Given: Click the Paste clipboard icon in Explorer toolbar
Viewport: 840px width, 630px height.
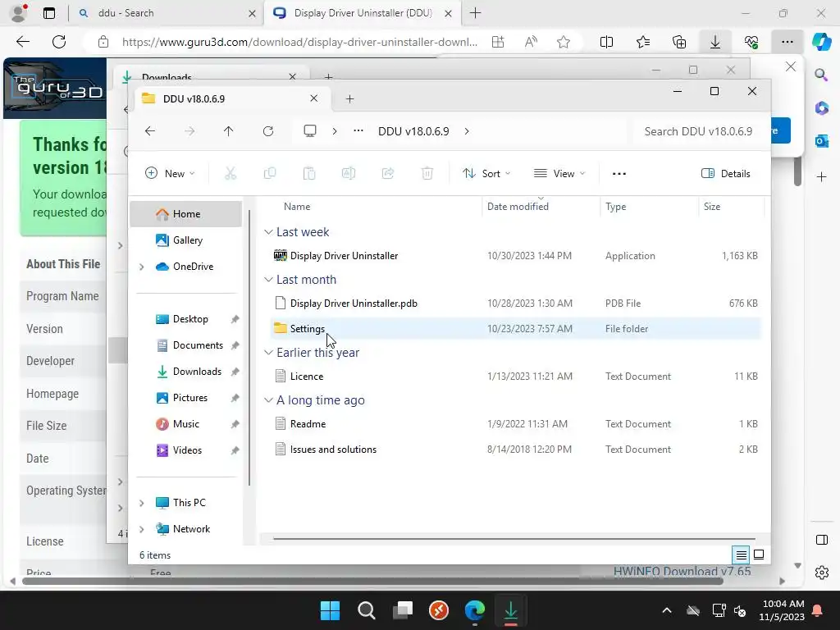Looking at the screenshot, I should [309, 174].
